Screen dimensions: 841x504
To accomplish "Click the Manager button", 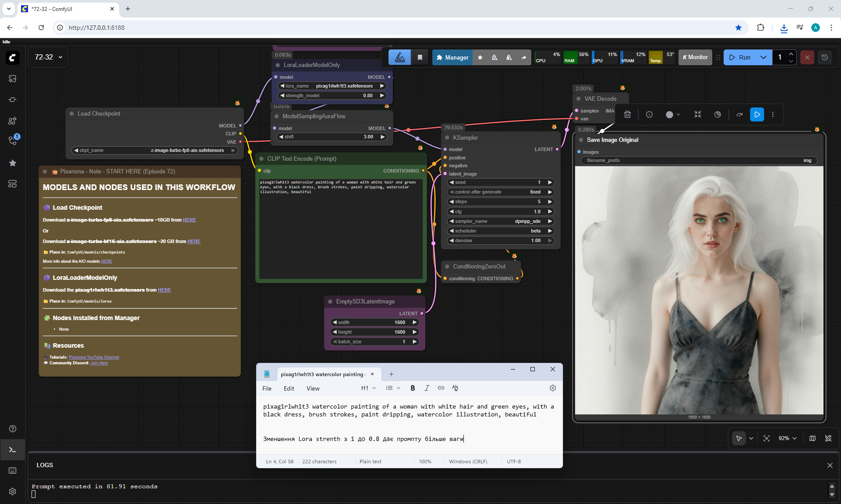I will coord(452,57).
